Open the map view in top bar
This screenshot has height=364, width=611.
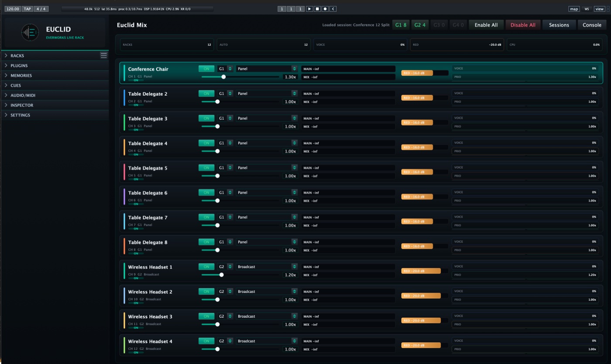click(x=574, y=9)
